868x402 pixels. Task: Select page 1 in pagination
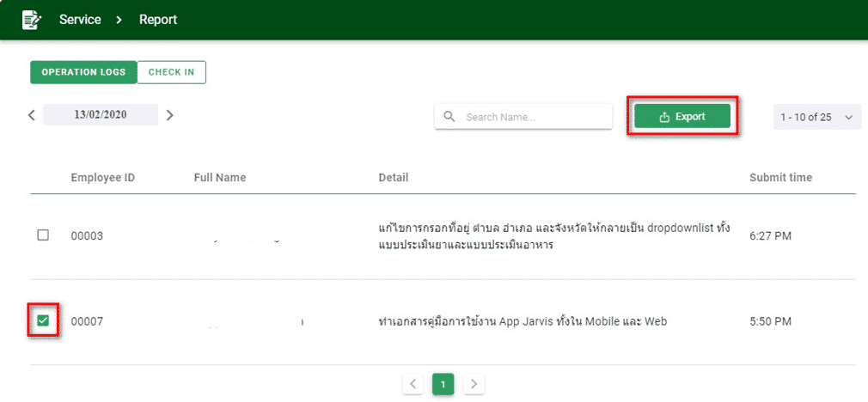443,384
